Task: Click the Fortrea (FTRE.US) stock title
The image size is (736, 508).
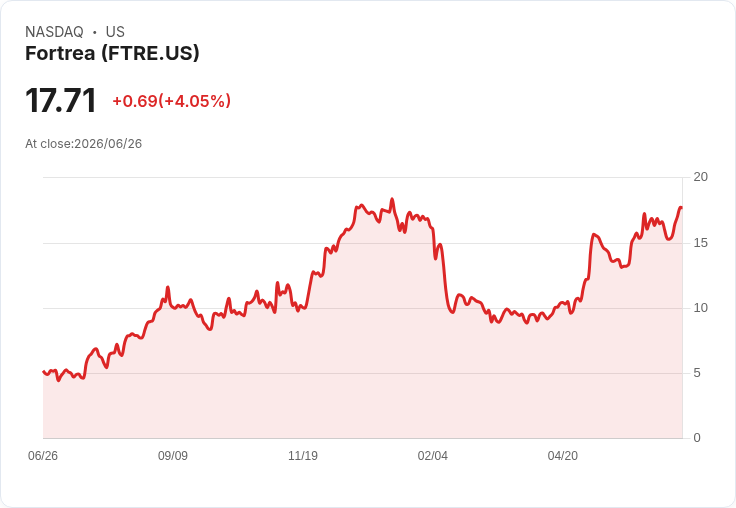Action: (112, 53)
